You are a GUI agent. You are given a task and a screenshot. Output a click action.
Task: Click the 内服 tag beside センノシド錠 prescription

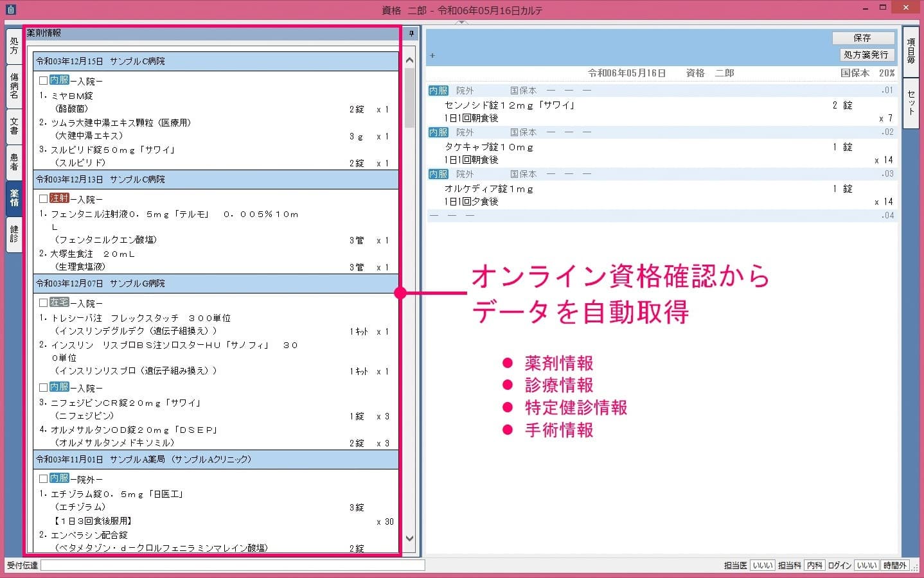coord(438,91)
